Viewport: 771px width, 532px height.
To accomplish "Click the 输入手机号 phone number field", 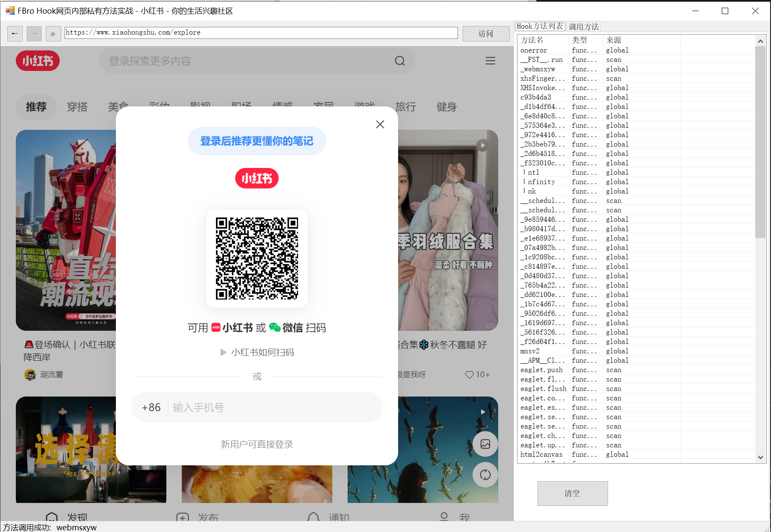I will click(x=274, y=407).
